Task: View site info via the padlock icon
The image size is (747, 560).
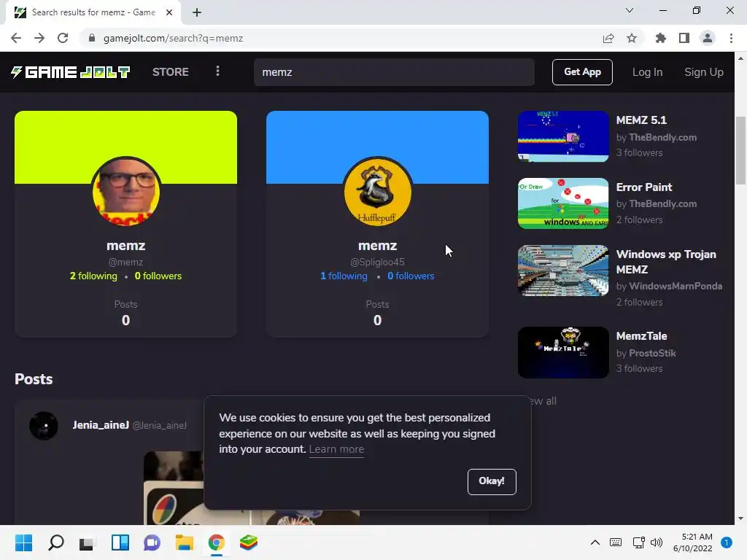Action: tap(92, 38)
